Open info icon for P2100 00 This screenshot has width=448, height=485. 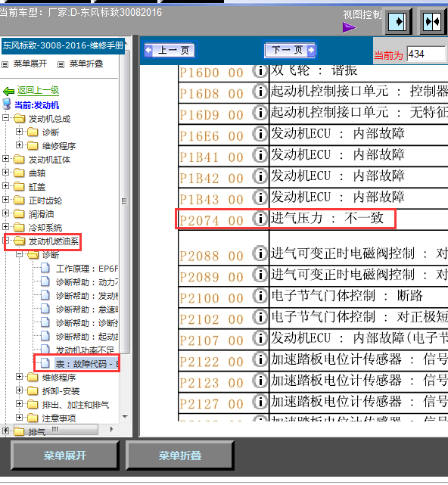pos(260,296)
